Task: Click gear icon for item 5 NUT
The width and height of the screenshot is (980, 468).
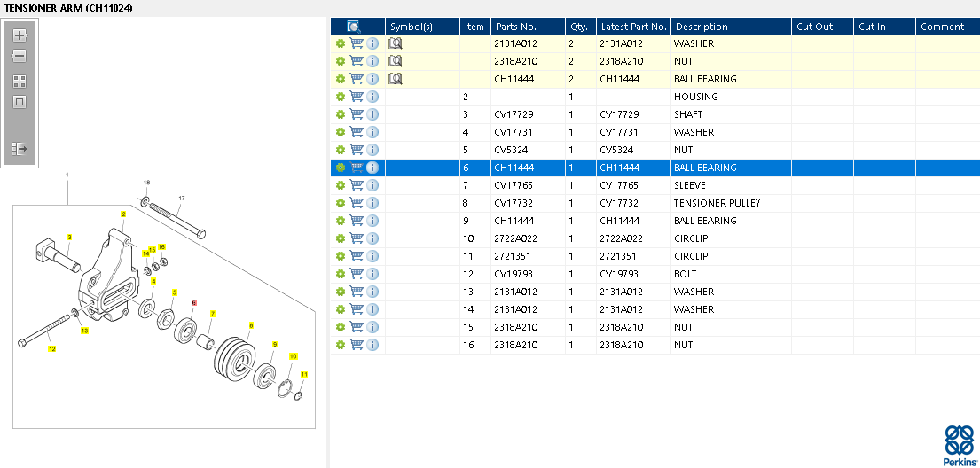Action: (340, 150)
